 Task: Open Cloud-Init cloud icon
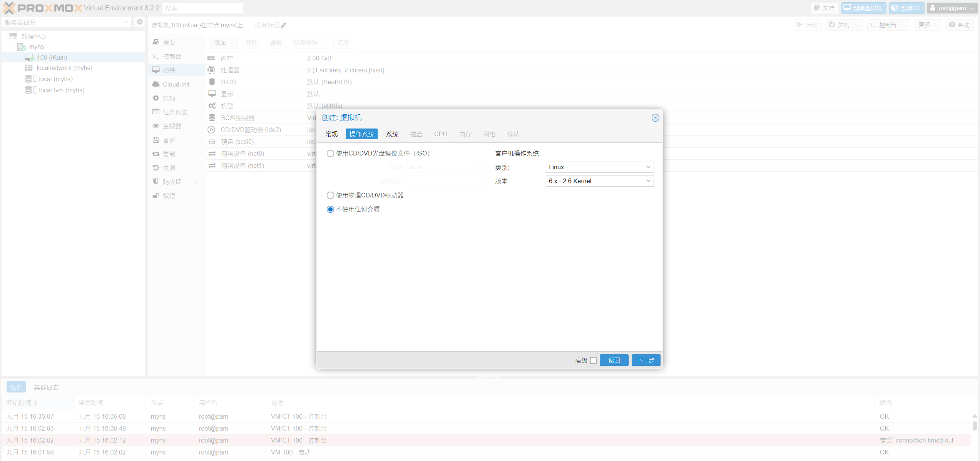(156, 84)
